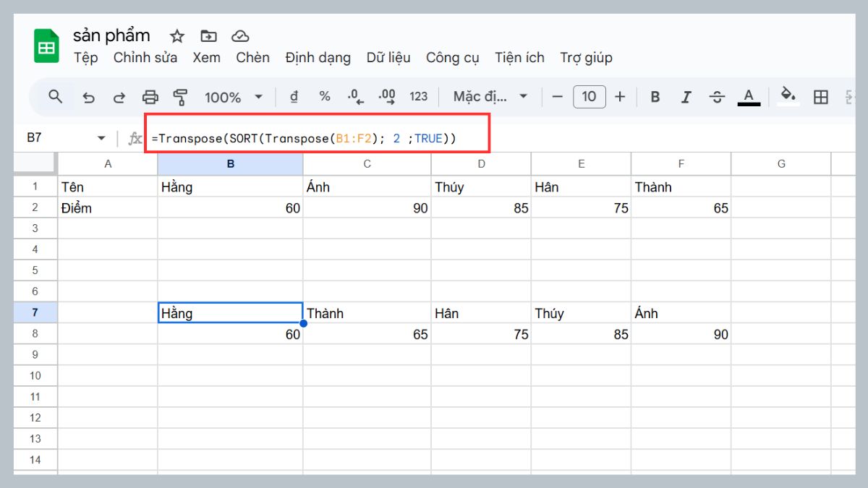This screenshot has width=868, height=488.
Task: Open more number formats with 123 icon
Action: tap(418, 96)
